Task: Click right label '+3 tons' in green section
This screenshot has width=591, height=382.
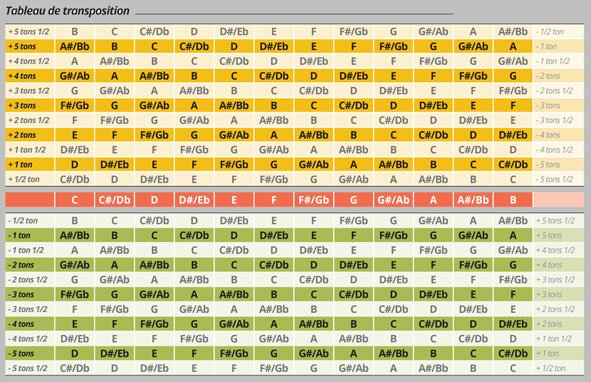Action: tap(549, 295)
